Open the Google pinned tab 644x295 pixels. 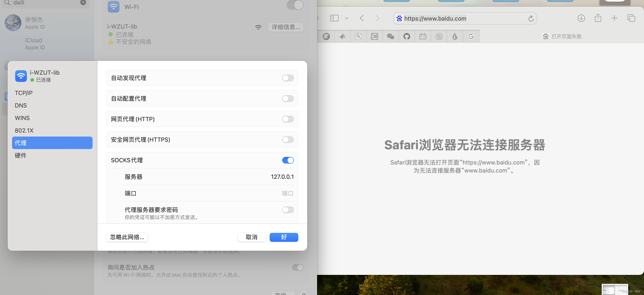coord(471,36)
